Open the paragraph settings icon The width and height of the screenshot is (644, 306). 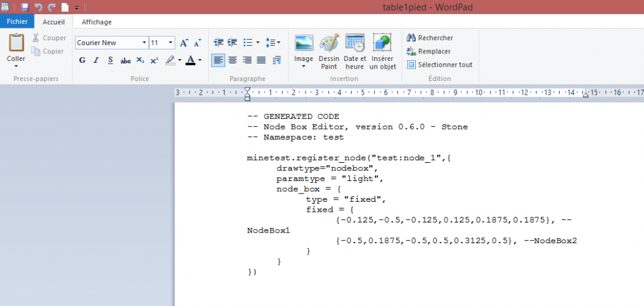pyautogui.click(x=277, y=60)
